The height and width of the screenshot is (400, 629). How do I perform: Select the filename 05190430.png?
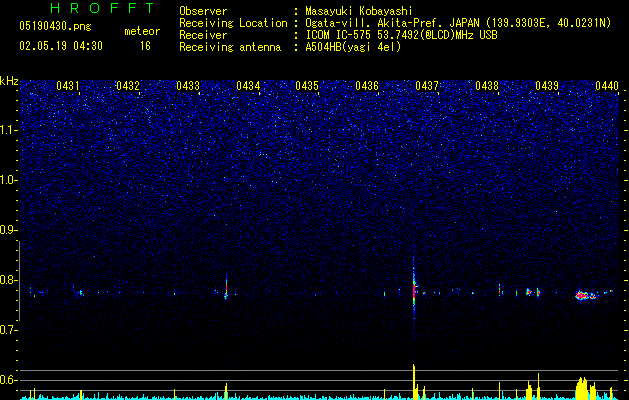[x=55, y=26]
